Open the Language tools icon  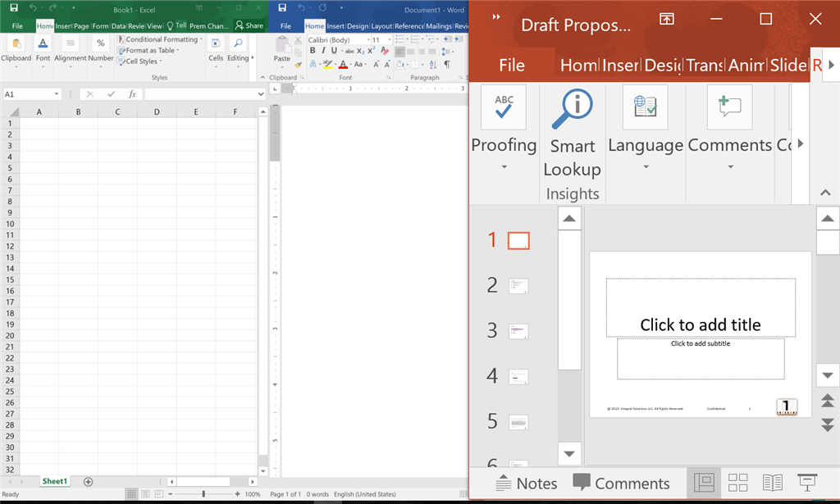(x=645, y=107)
